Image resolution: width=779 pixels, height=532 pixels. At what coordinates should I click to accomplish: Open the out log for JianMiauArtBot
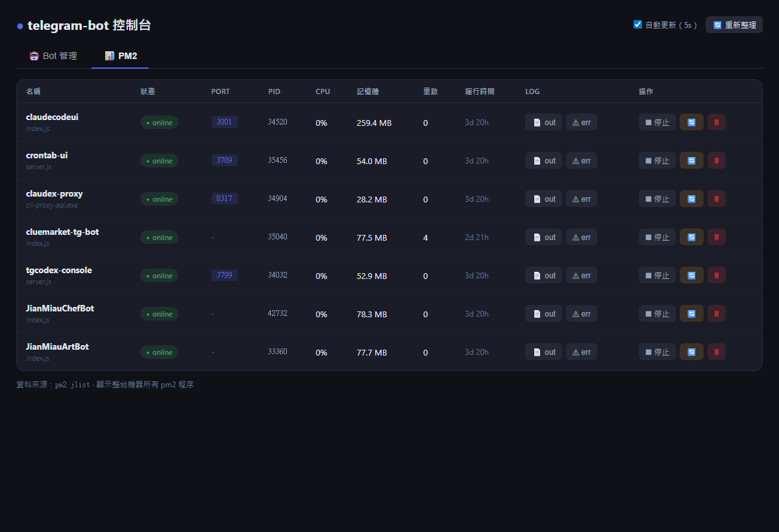[x=543, y=352]
